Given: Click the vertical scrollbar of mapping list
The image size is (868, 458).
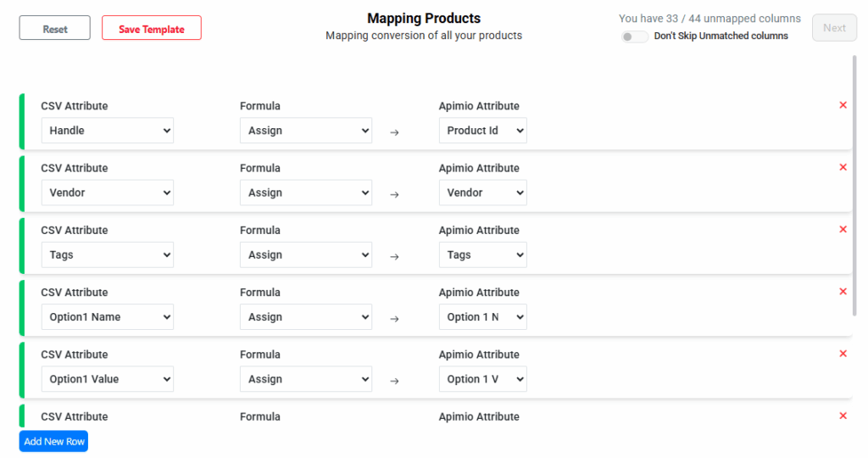Looking at the screenshot, I should 854,187.
